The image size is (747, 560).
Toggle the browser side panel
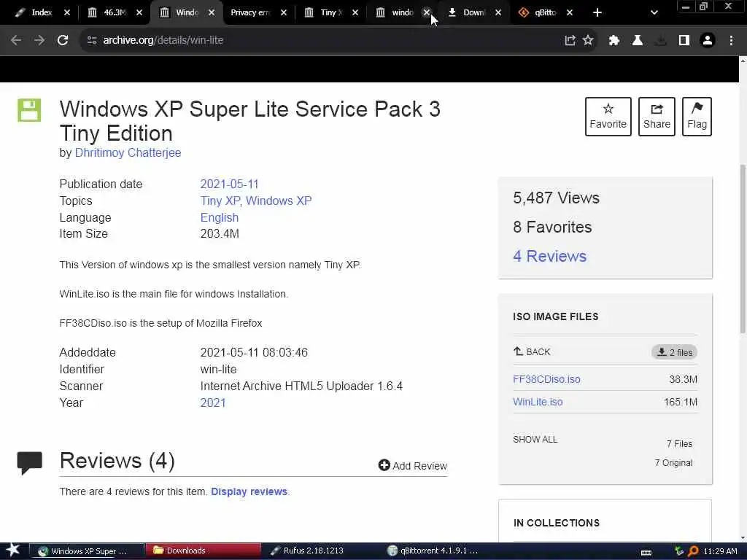point(684,41)
